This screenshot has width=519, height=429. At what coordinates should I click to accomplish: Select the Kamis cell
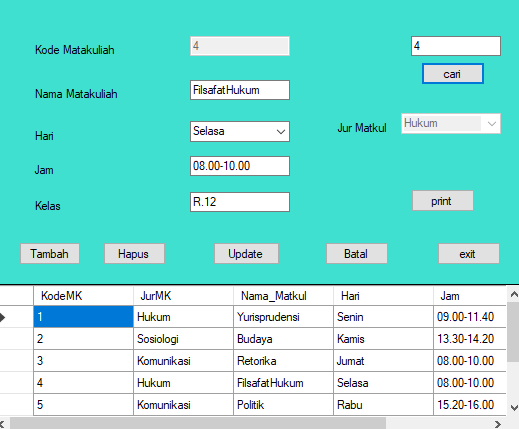click(x=383, y=339)
